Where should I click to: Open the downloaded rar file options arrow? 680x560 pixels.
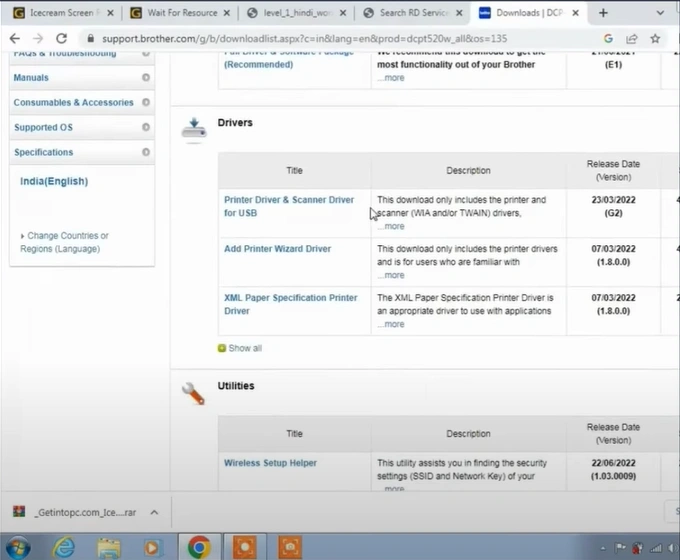click(x=154, y=512)
